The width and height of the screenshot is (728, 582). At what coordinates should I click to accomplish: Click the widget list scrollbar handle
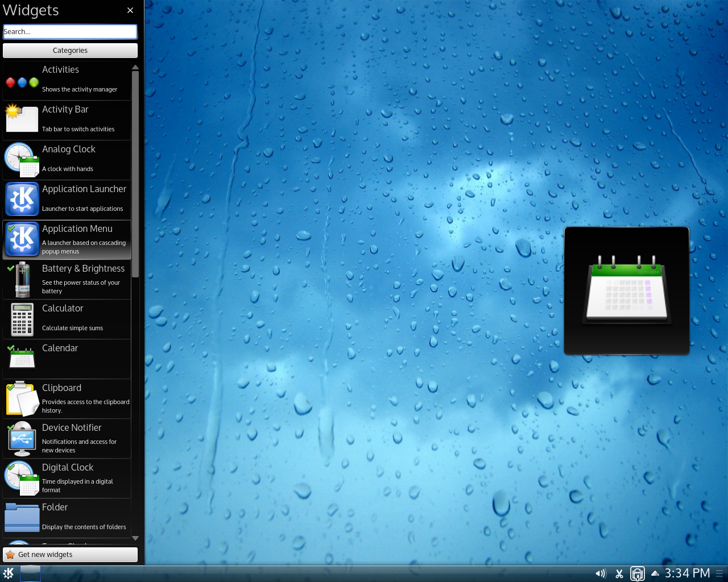click(135, 174)
